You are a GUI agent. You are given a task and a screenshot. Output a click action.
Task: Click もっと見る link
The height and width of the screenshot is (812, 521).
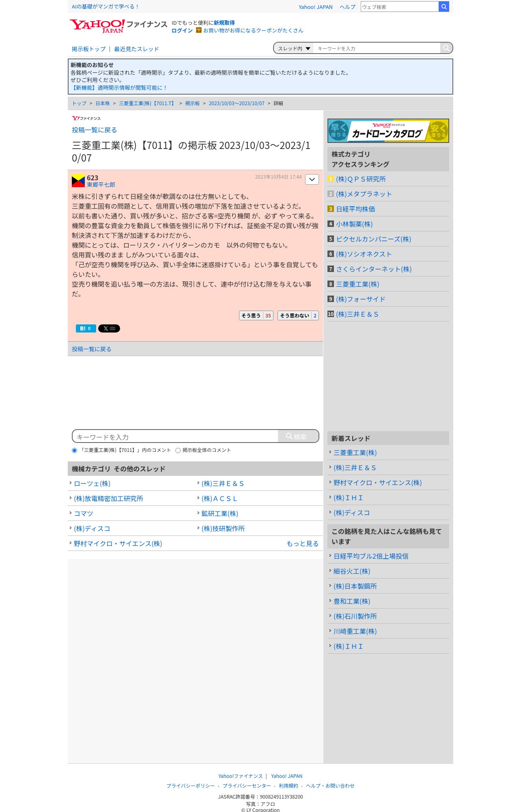click(x=303, y=544)
